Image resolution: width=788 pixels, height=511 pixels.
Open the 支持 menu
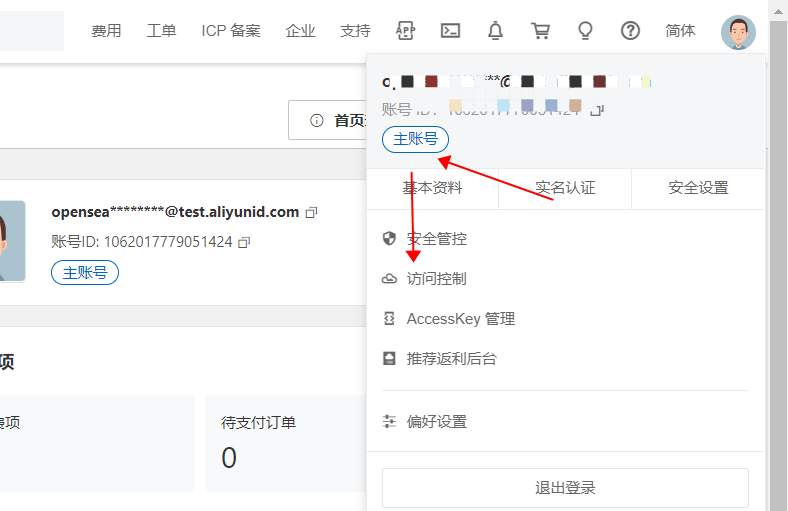[355, 31]
